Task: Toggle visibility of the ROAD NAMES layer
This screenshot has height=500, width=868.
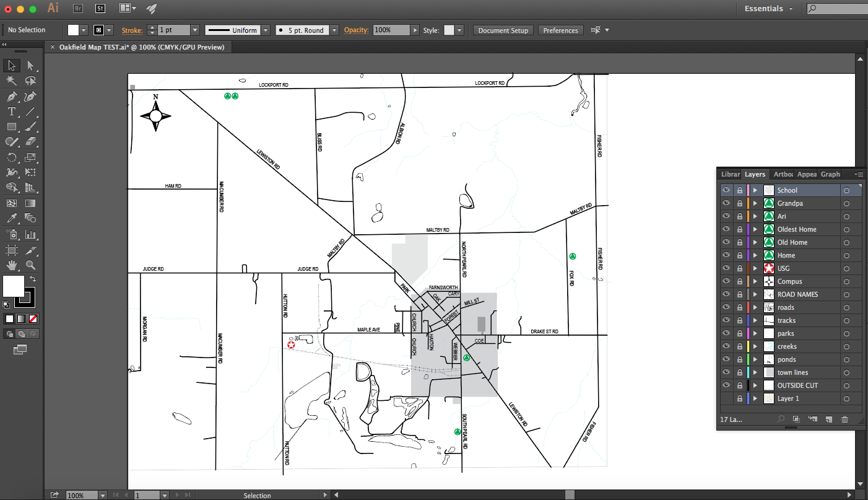Action: tap(726, 294)
